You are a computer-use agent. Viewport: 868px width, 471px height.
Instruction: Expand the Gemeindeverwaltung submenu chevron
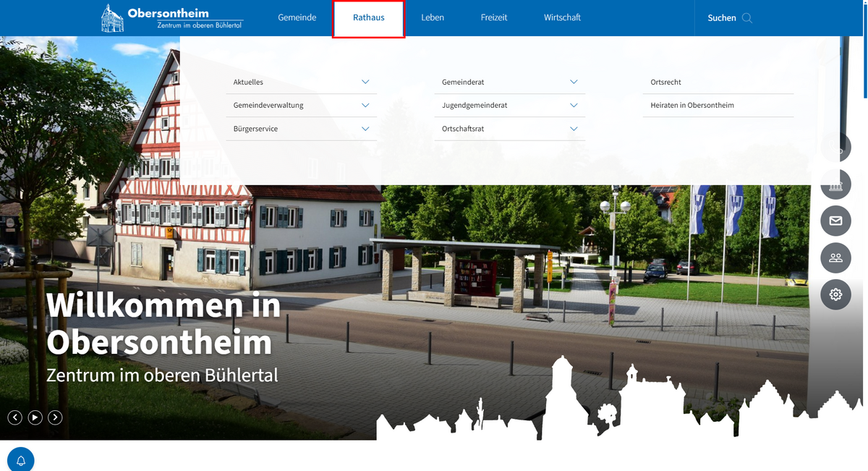point(365,106)
